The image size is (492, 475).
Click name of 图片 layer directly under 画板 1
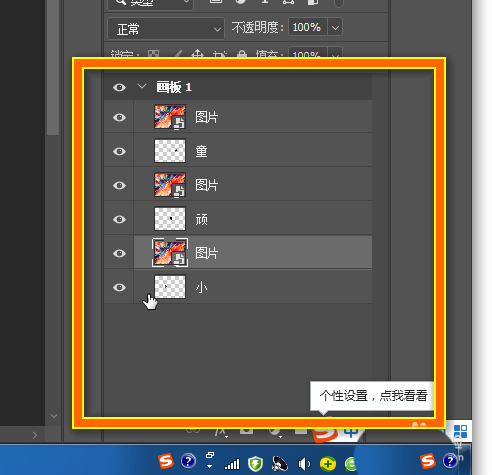coord(207,117)
